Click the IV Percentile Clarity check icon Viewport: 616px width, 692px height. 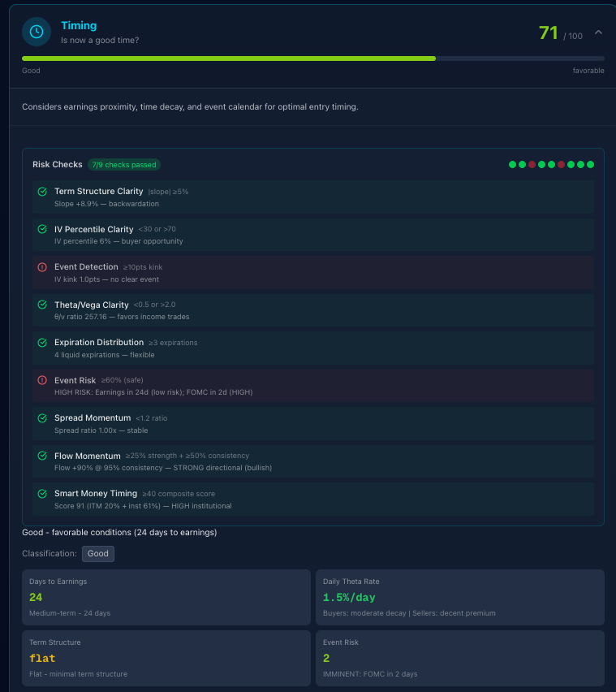pos(42,229)
